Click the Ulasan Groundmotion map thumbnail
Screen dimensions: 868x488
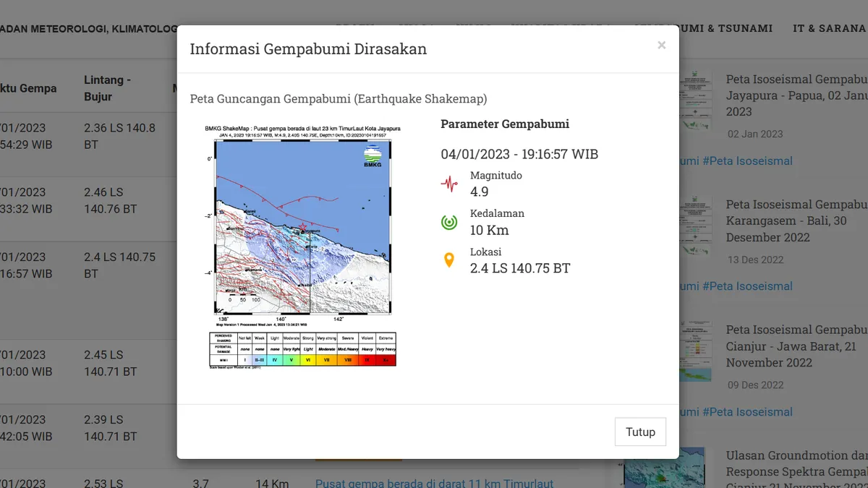coord(664,468)
